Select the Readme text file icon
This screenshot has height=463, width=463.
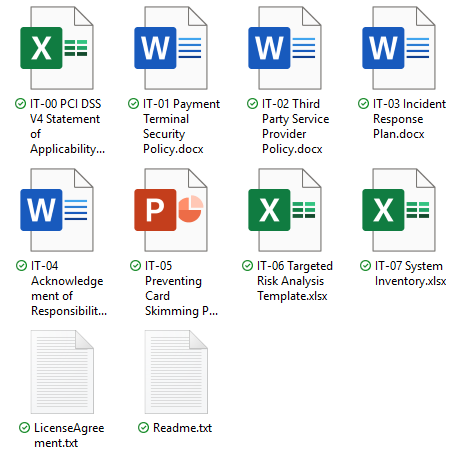(176, 372)
